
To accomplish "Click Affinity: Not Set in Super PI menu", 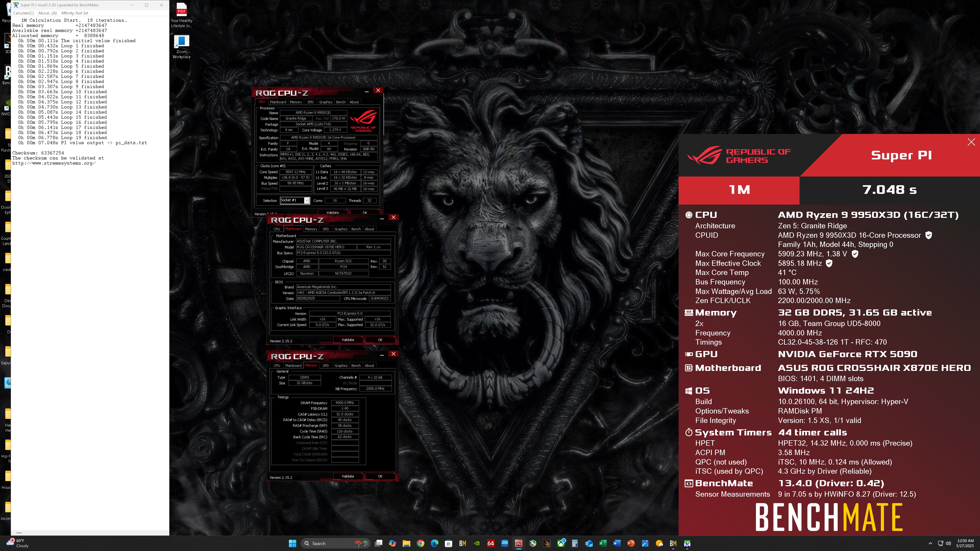I will (75, 13).
